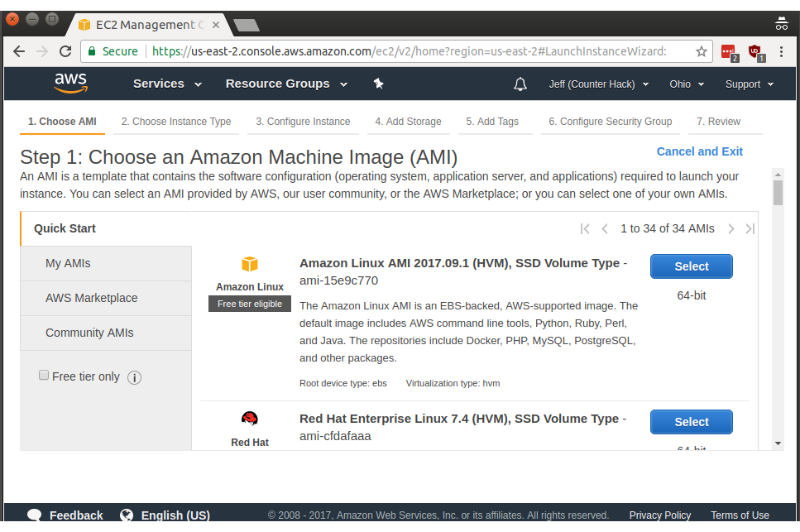Change language via English (US) link

point(175,515)
